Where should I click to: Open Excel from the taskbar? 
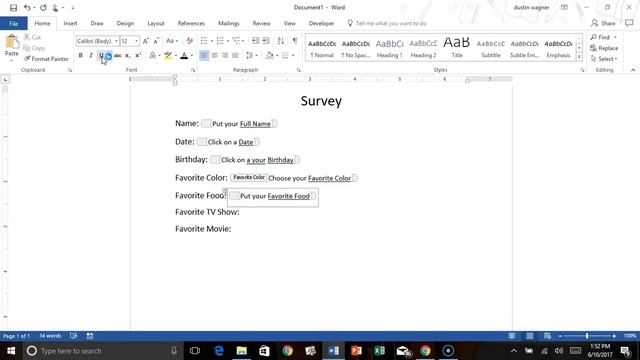pos(379,351)
